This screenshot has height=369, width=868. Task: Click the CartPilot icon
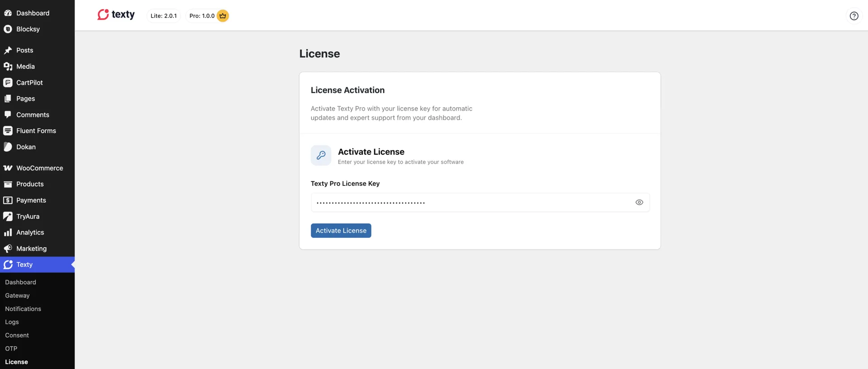[8, 82]
